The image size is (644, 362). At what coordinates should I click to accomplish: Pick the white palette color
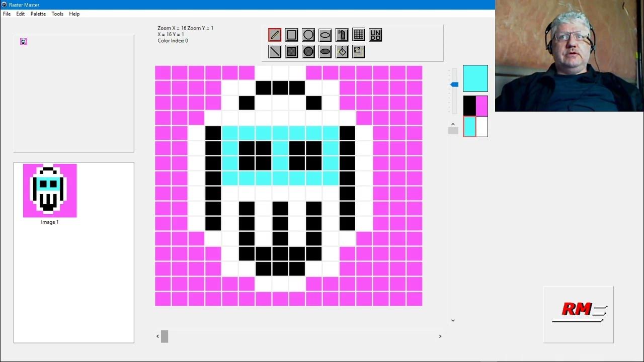click(x=481, y=126)
